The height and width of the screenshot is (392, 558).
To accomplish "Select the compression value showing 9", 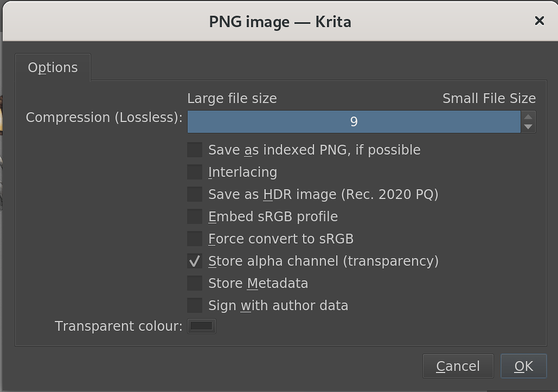I will pos(355,122).
